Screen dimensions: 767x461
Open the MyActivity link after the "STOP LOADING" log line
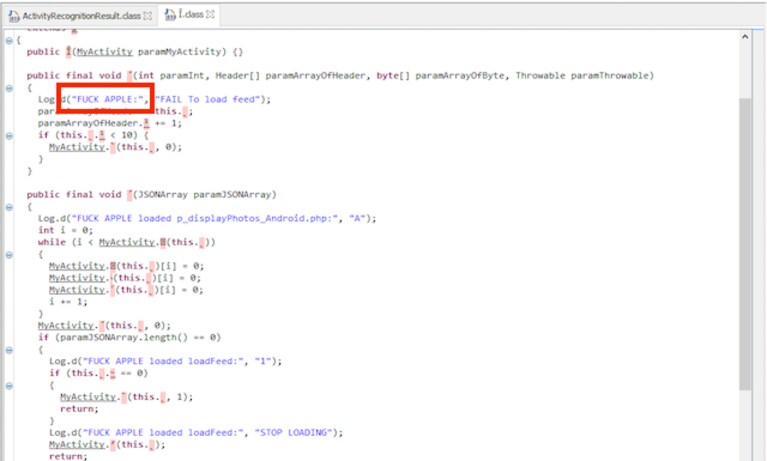coord(77,444)
